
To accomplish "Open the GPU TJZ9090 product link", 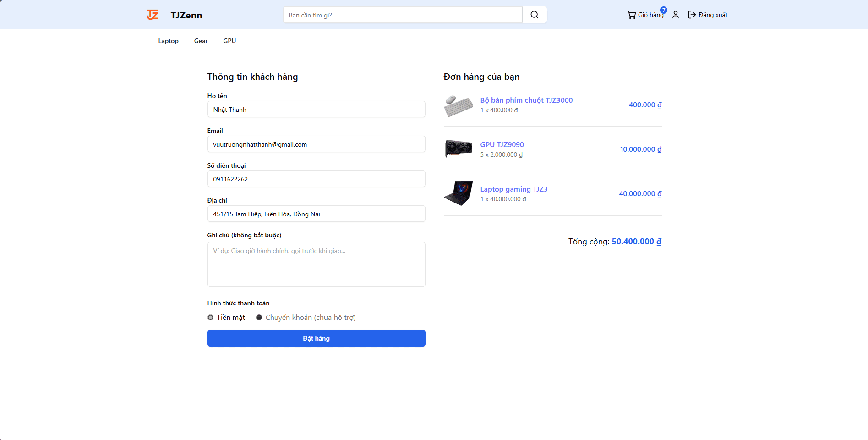I will click(x=502, y=145).
